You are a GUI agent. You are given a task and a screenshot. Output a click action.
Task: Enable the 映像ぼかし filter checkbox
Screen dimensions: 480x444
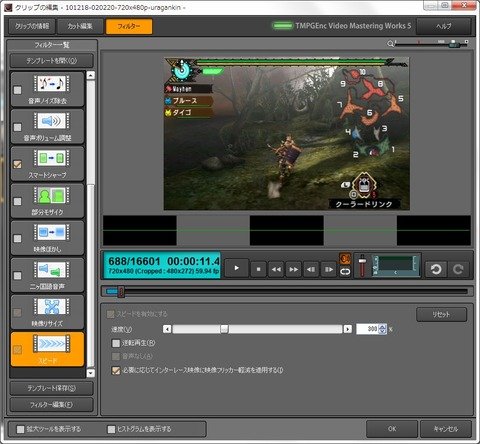[17, 238]
